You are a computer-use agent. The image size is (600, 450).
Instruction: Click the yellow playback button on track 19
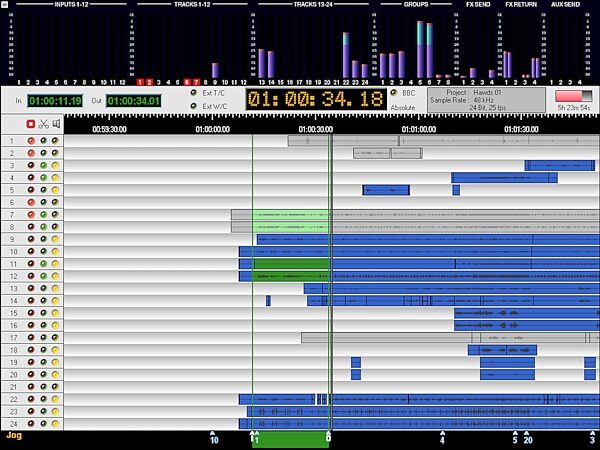(55, 362)
